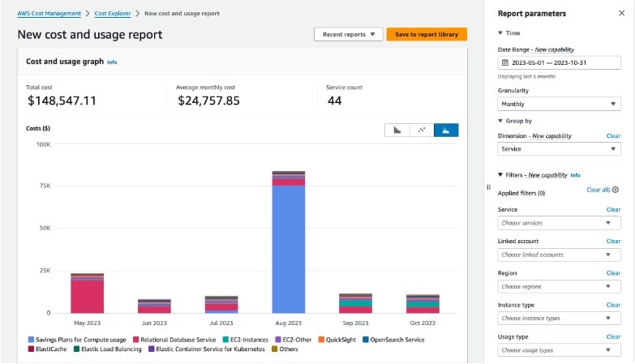This screenshot has width=635, height=364.
Task: Open the Choose regions dropdown
Action: pyautogui.click(x=559, y=287)
